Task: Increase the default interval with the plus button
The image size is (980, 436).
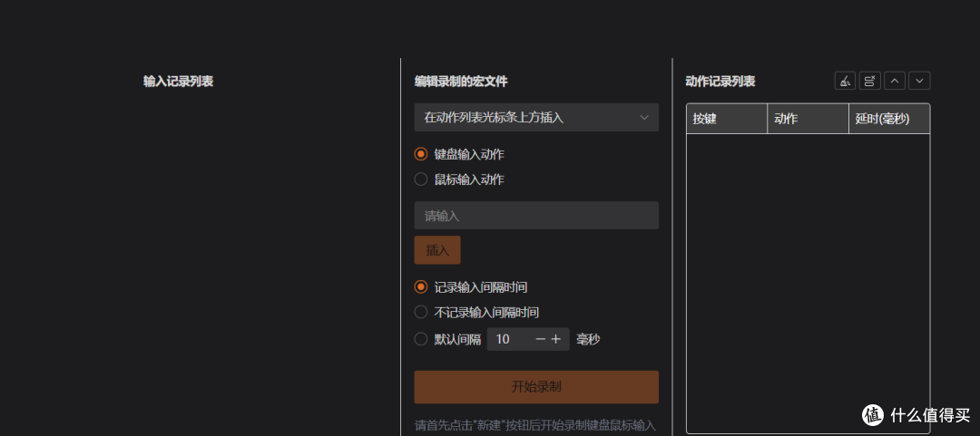Action: (x=555, y=339)
